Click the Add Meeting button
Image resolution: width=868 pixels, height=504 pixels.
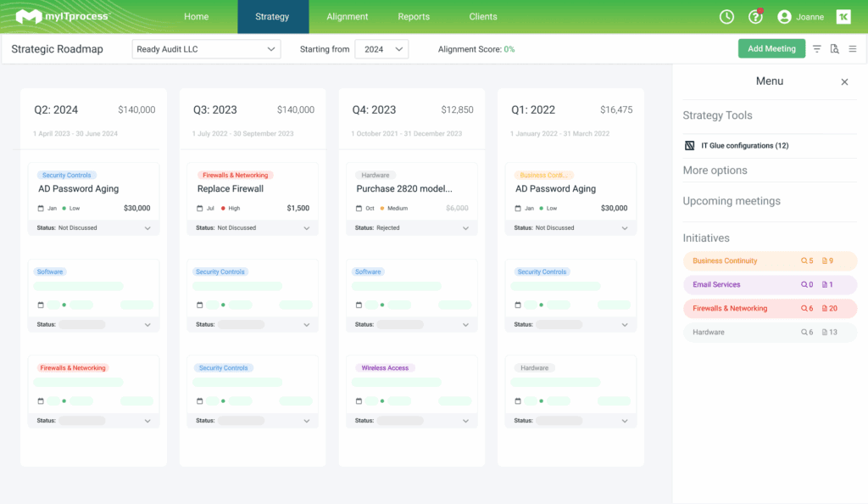771,49
